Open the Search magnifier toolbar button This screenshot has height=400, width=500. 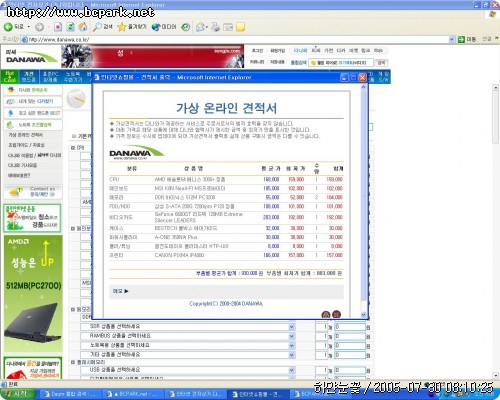pyautogui.click(x=102, y=27)
